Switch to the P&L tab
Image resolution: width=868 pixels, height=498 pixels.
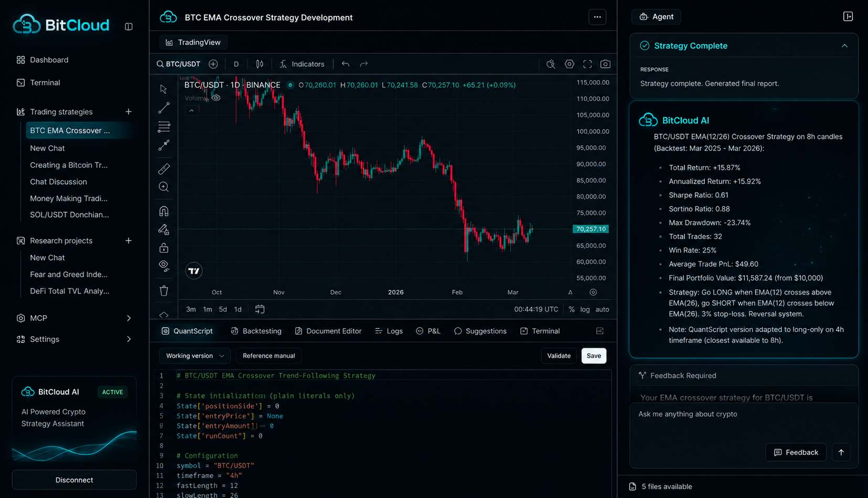428,331
